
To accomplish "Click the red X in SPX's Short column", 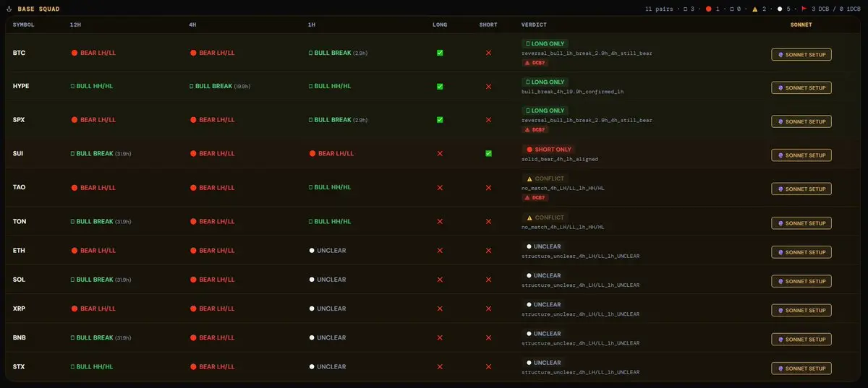I will pos(488,119).
